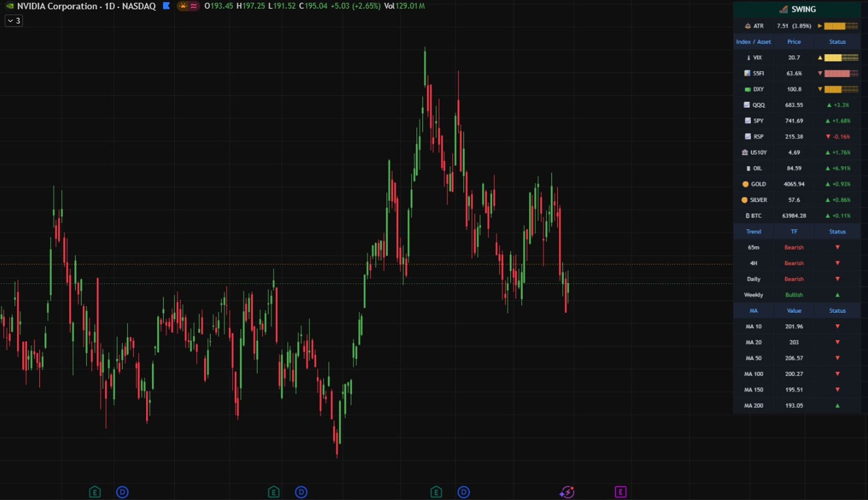Click the MA 100 value 200.27
868x500 pixels.
point(794,374)
